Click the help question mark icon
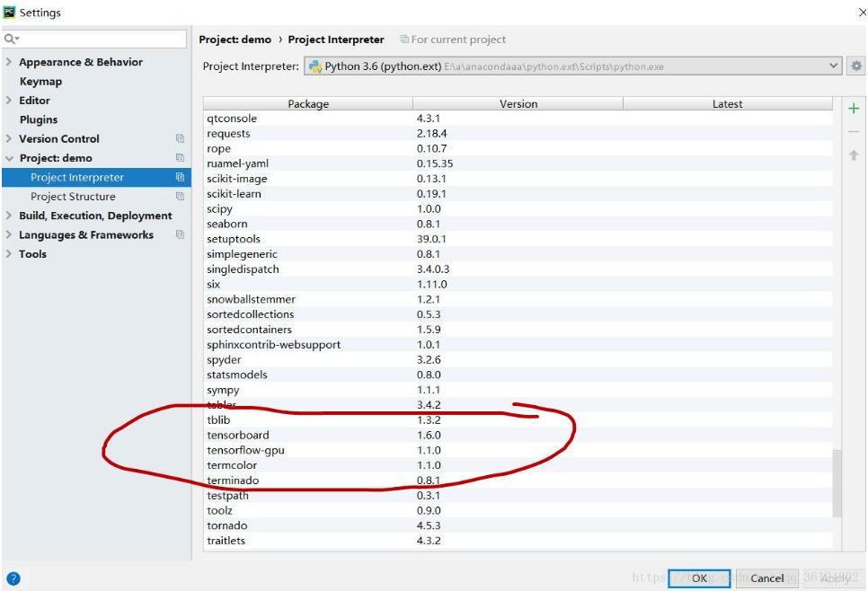868x591 pixels. [x=13, y=578]
